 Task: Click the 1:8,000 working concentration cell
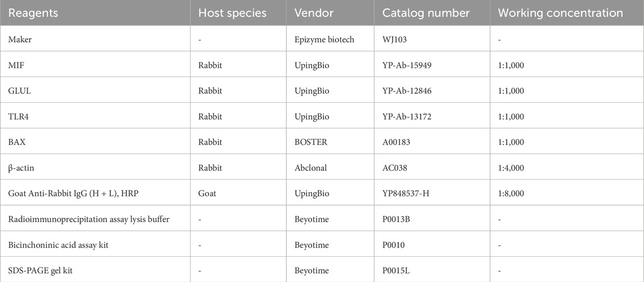pyautogui.click(x=511, y=193)
